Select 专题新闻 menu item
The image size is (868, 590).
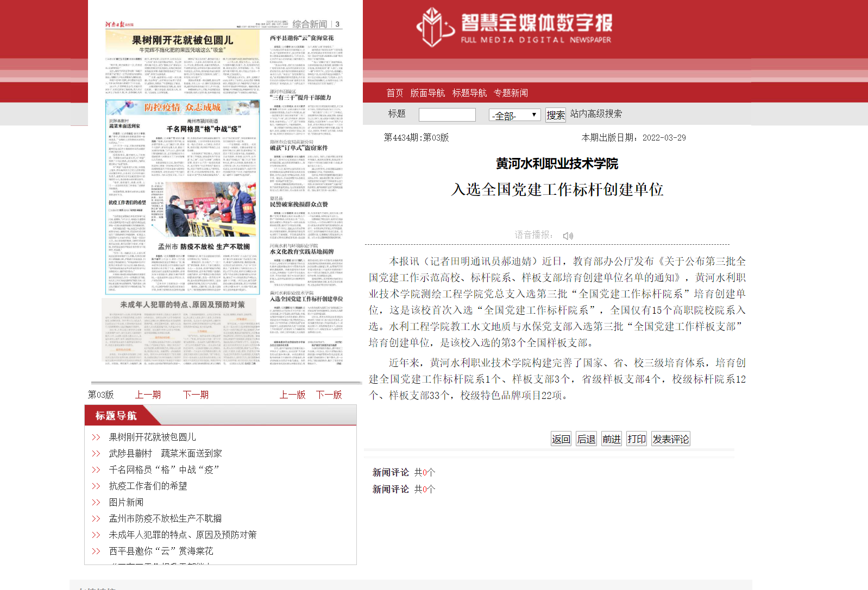511,93
